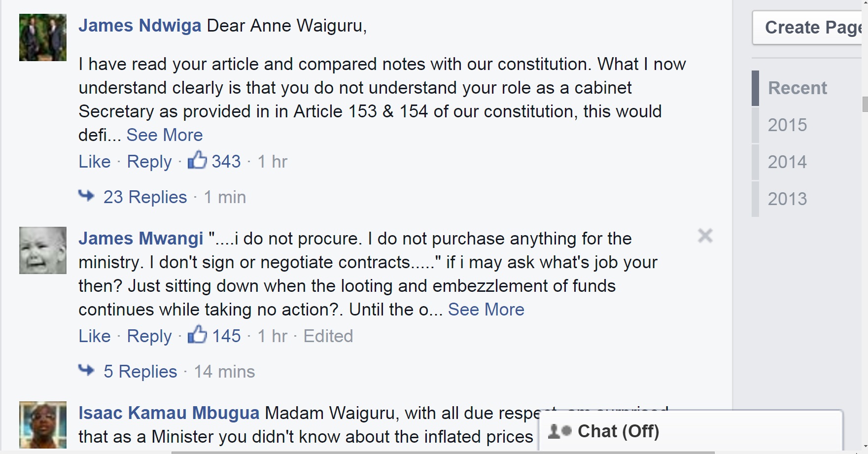Show the 5 Replies thread
The width and height of the screenshot is (868, 454).
(140, 372)
